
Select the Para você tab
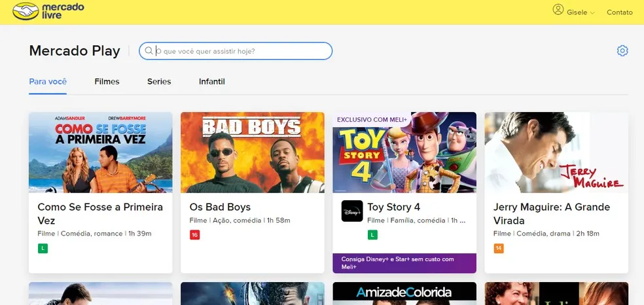(48, 81)
